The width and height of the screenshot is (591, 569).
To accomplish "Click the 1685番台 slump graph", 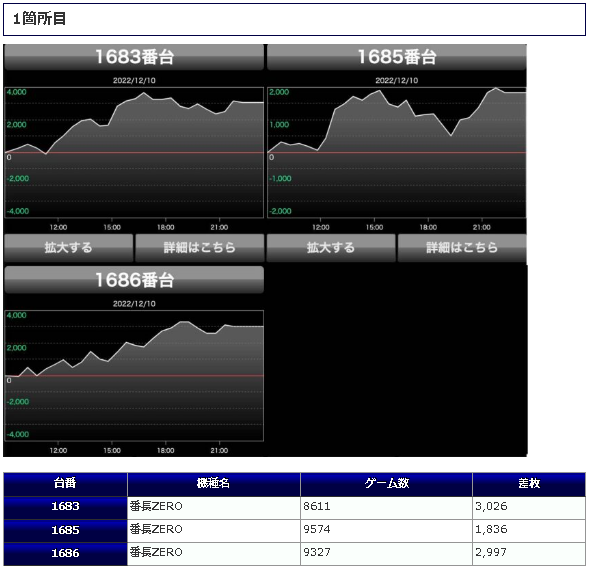I will 397,153.
